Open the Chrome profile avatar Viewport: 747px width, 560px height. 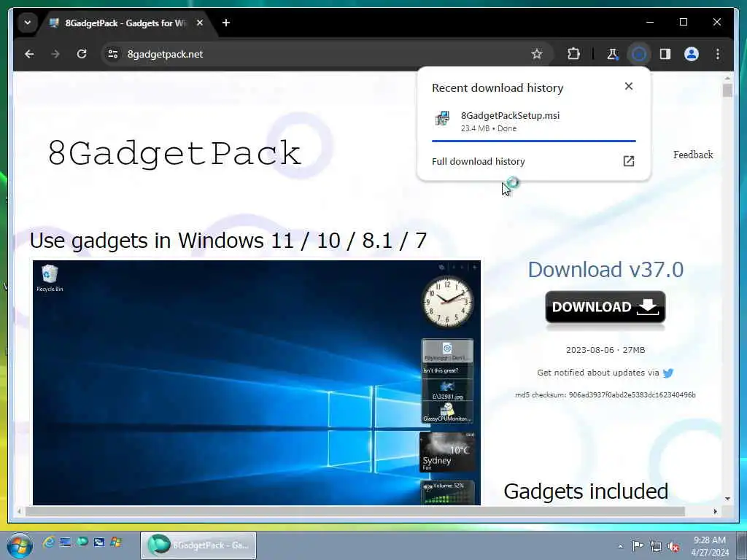pos(692,54)
